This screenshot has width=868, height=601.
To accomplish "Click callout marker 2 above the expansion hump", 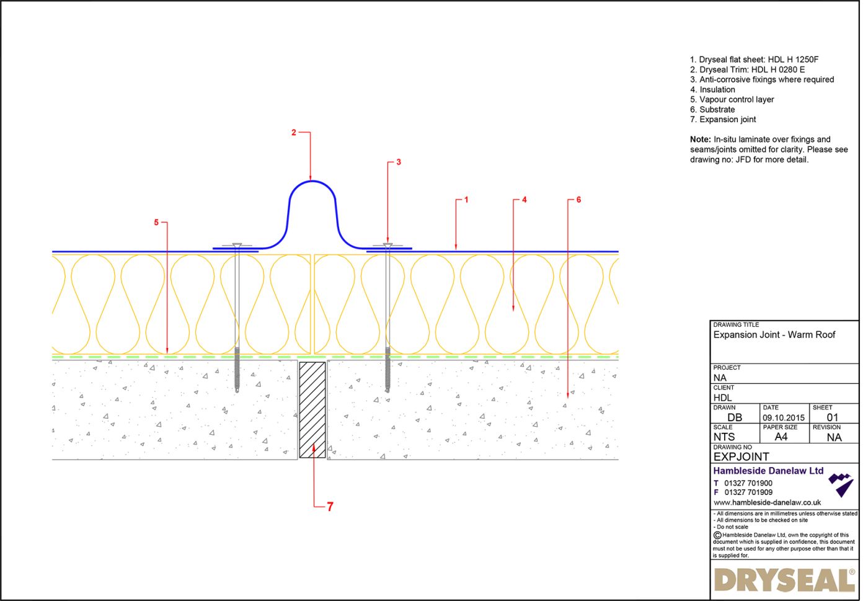I will tap(293, 132).
